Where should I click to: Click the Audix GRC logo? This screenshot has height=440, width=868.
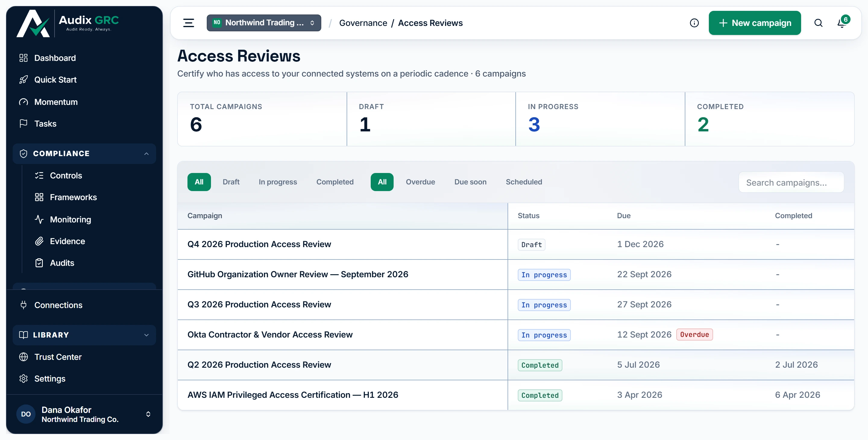pos(68,23)
